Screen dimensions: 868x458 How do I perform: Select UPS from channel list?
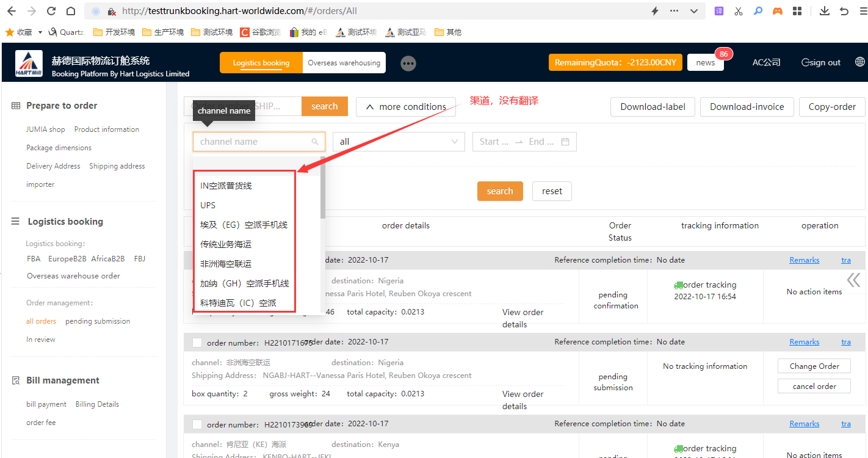208,205
